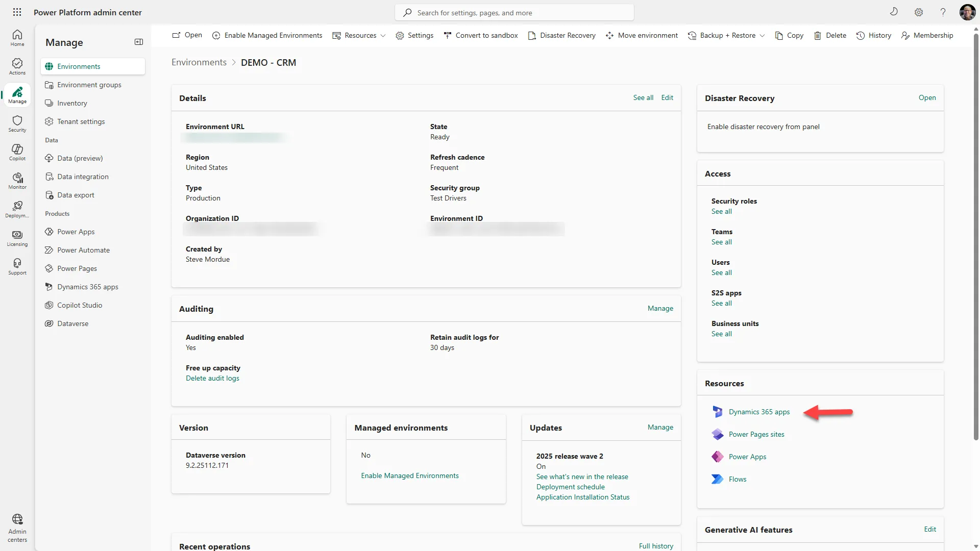The image size is (980, 551).
Task: Click Delete audit logs link
Action: click(212, 378)
